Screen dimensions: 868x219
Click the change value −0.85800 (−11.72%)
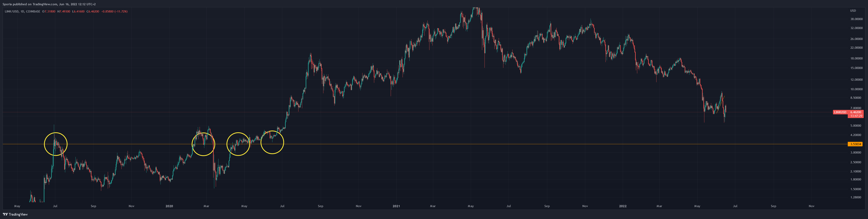click(x=115, y=11)
